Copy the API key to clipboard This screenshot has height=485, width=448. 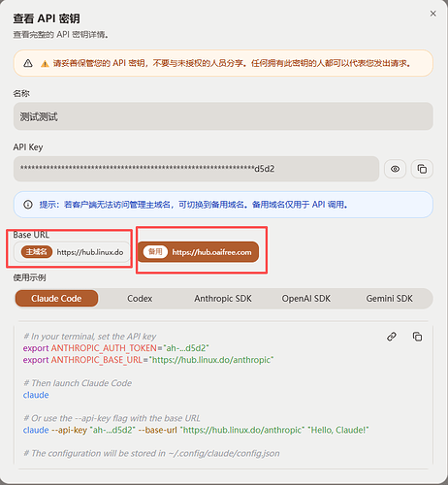click(422, 169)
